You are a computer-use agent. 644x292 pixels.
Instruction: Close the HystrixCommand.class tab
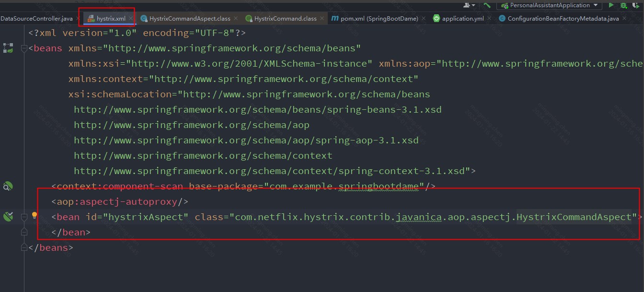[x=322, y=19]
